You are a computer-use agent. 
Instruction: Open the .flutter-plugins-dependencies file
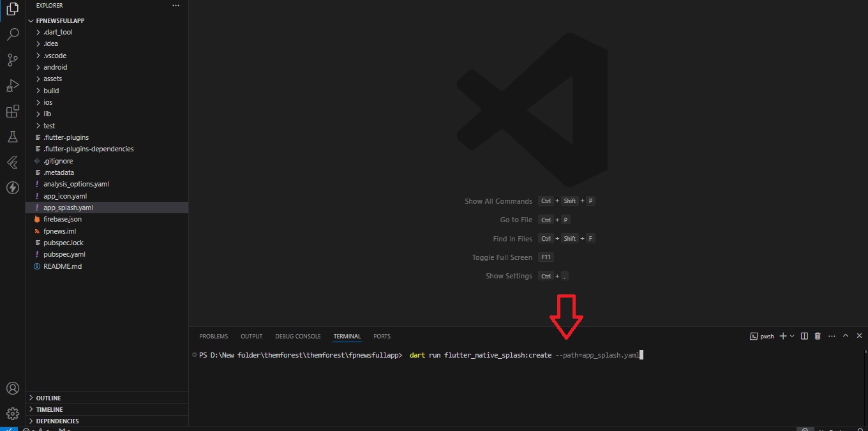click(x=107, y=149)
